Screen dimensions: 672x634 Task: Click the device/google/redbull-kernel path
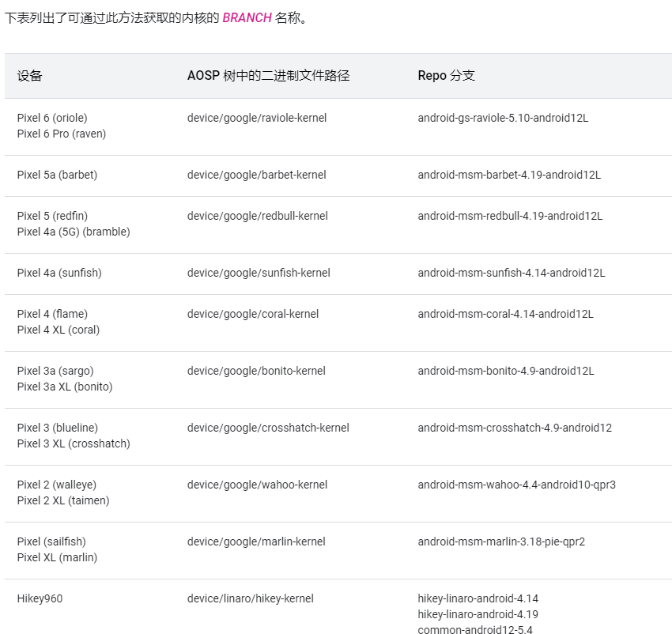click(x=257, y=216)
